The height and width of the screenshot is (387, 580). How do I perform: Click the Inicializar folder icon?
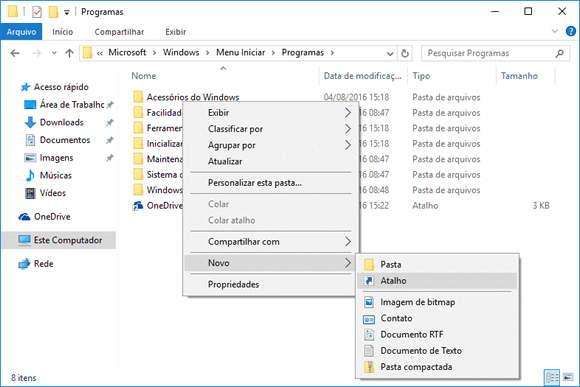(x=138, y=144)
